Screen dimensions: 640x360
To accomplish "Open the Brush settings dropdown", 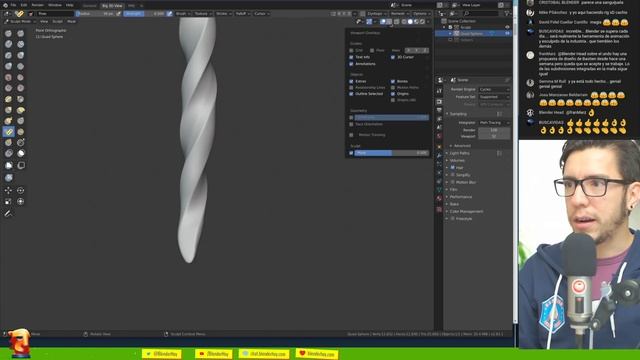I will click(x=182, y=13).
